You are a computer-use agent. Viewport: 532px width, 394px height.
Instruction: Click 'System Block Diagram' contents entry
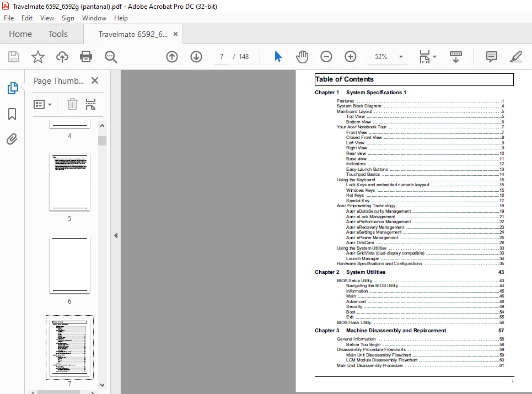[x=359, y=106]
